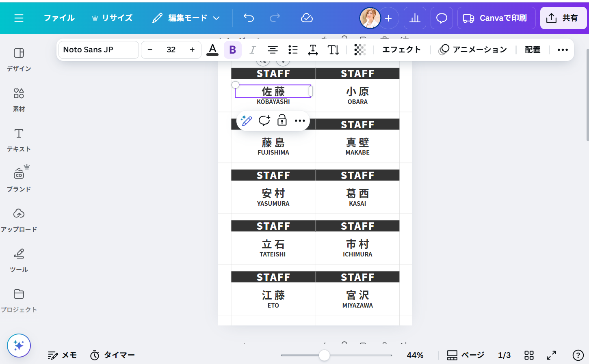Open the 素材 elements tab in sidebar

pyautogui.click(x=19, y=99)
